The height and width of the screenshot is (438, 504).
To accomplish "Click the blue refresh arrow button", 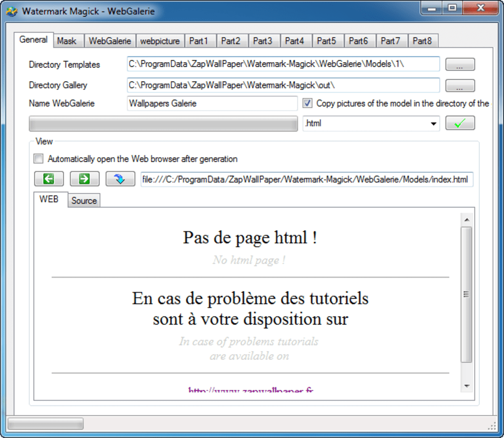I will tap(120, 179).
